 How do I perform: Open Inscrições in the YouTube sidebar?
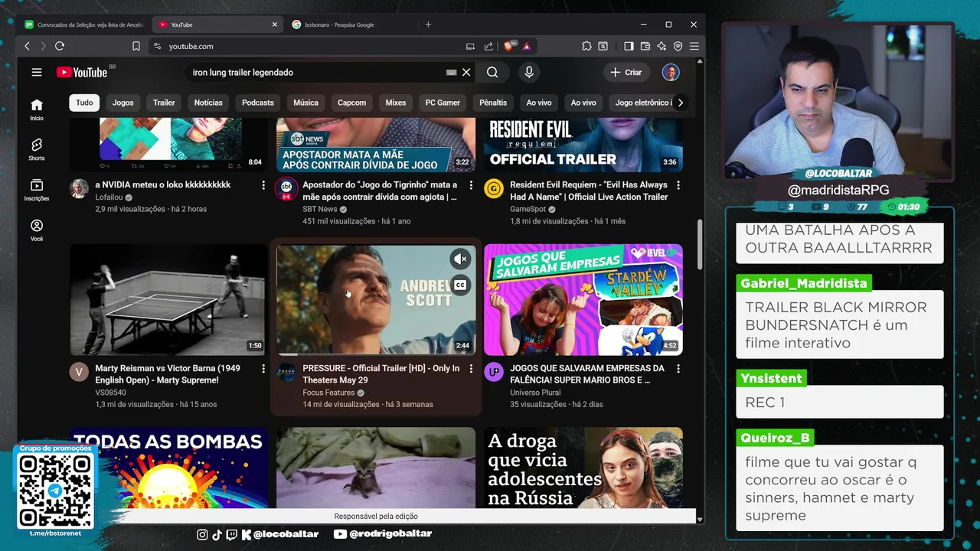(x=37, y=190)
